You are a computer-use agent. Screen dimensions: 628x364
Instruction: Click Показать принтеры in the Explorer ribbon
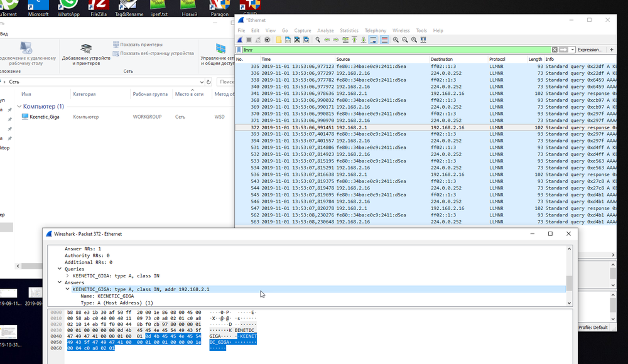[x=138, y=45]
